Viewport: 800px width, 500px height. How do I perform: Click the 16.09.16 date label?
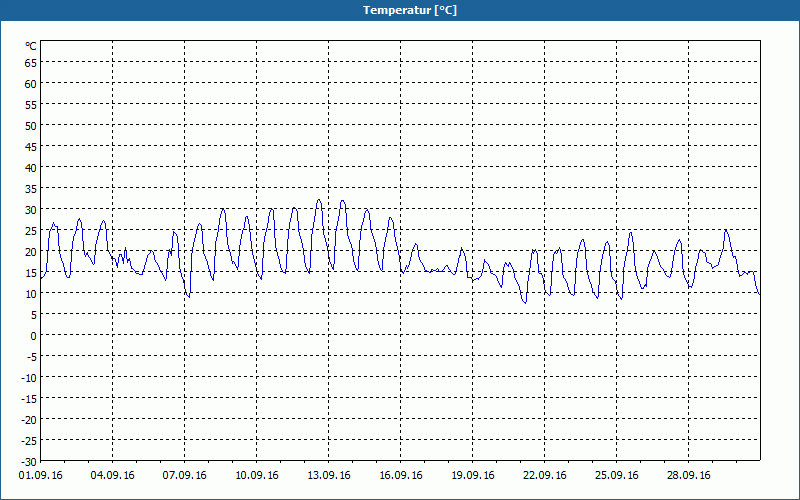tap(401, 476)
